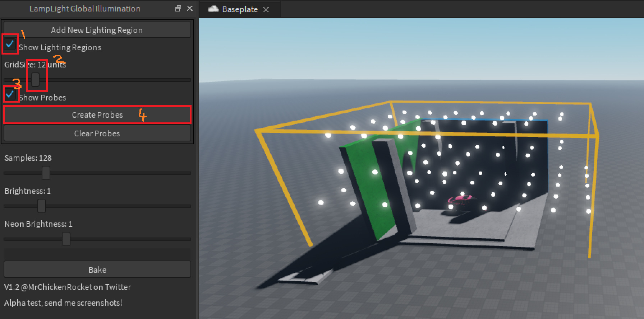Click the GridSize slider handle
Viewport: 644px width, 319px height.
tap(35, 80)
